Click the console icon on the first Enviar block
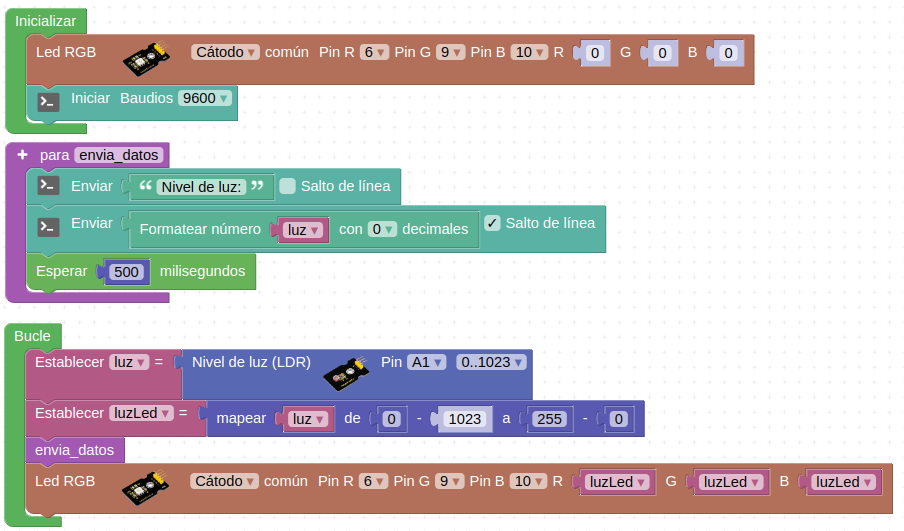The width and height of the screenshot is (904, 531). [48, 186]
